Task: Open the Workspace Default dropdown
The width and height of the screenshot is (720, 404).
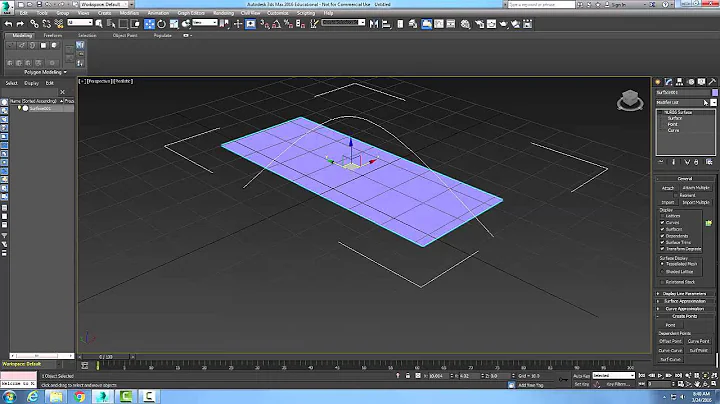Action: 104,4
